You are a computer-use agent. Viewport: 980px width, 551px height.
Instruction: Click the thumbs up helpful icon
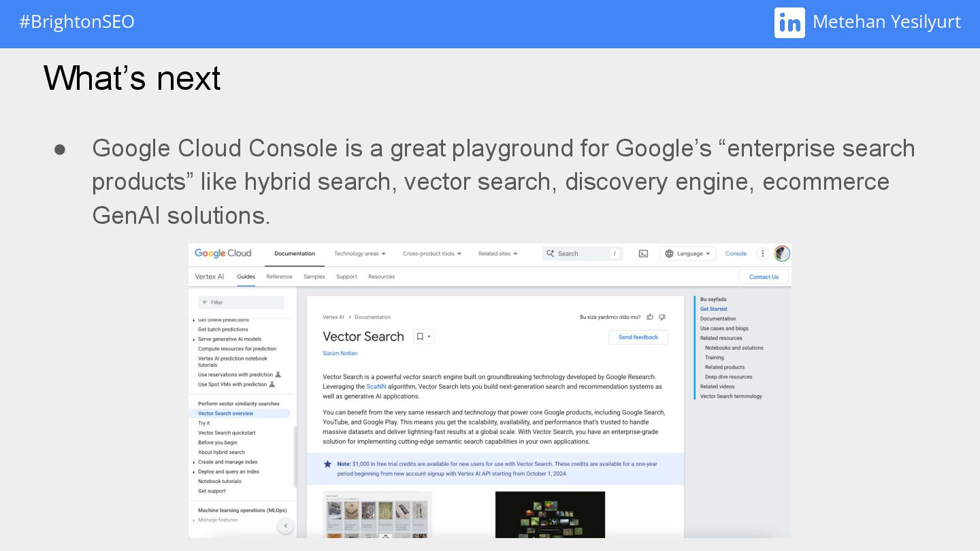650,317
